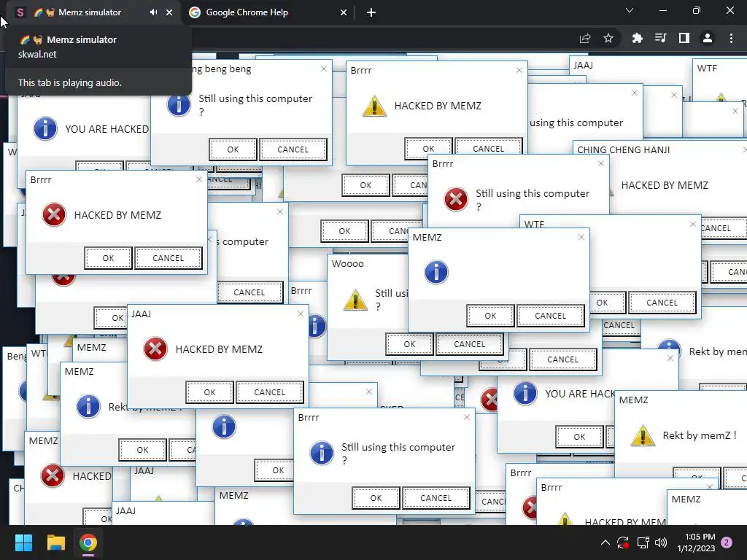Close the Brrrr HACKED dialog with yellow warning icon
The height and width of the screenshot is (560, 747).
click(519, 71)
